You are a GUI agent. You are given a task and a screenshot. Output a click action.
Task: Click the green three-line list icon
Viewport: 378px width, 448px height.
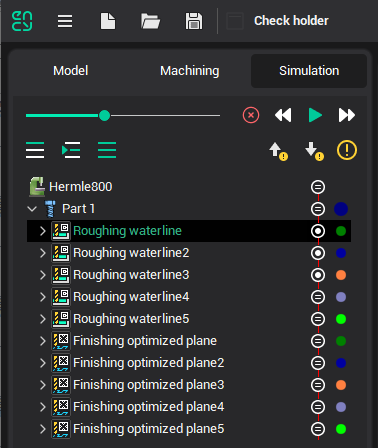(x=107, y=150)
